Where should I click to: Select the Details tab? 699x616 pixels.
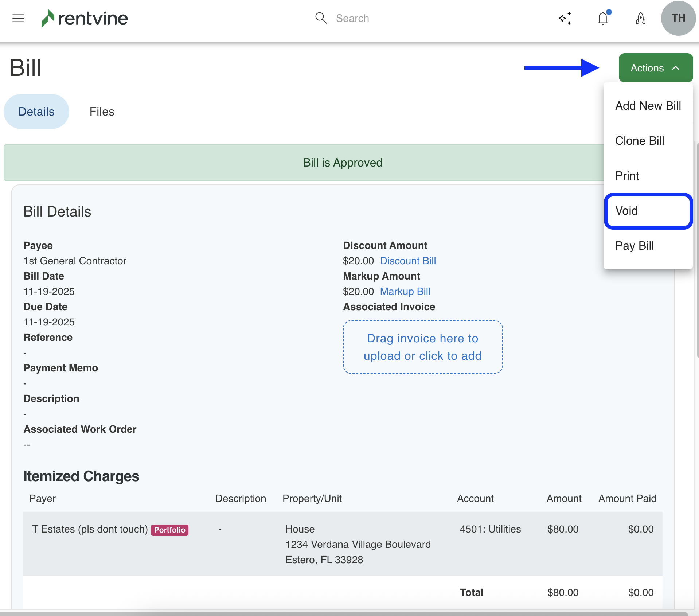[36, 112]
